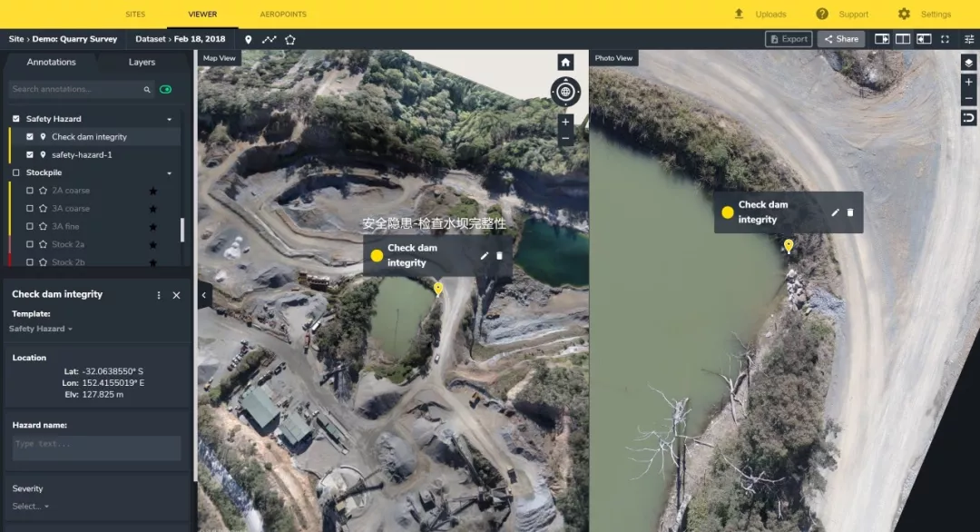Screen dimensions: 980x532
Task: Edit annotation in the photo view popup
Action: (835, 212)
